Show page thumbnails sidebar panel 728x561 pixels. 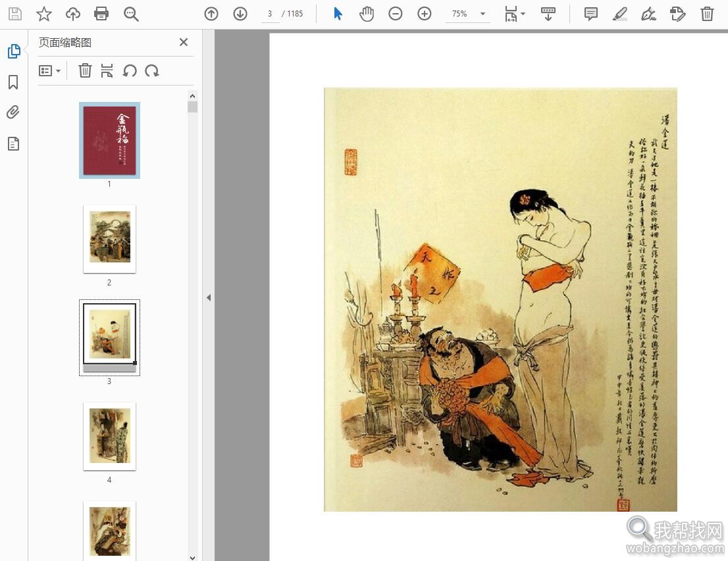coord(13,51)
